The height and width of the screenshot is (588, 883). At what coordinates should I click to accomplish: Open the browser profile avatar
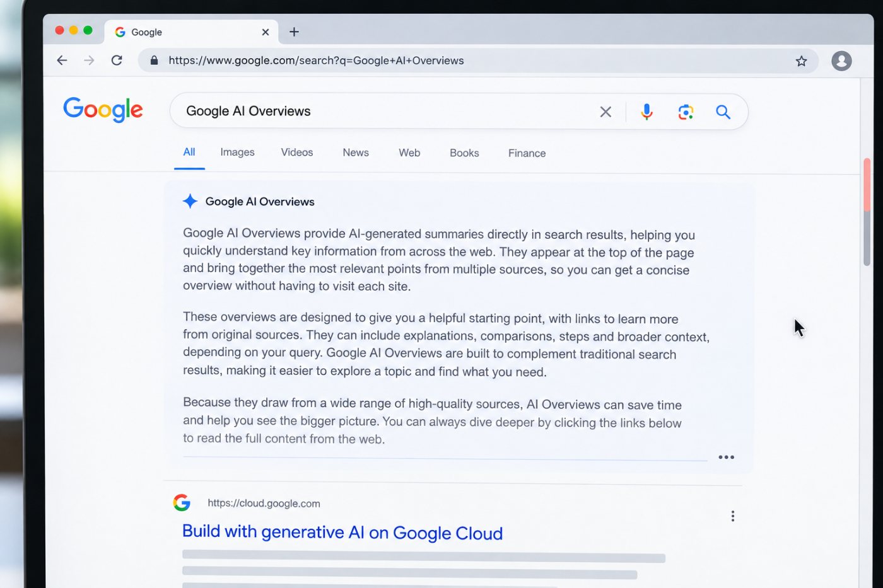click(841, 61)
